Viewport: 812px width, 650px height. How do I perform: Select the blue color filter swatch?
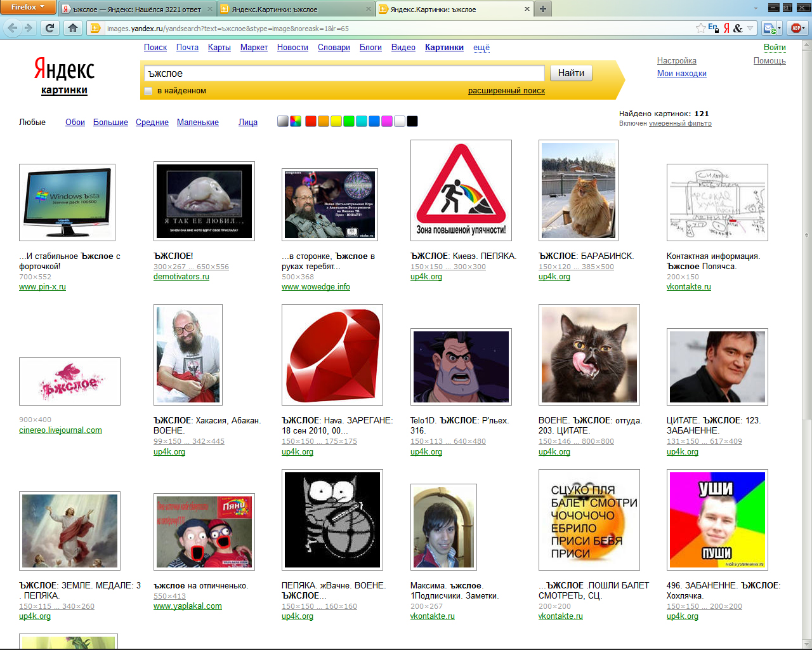click(374, 121)
